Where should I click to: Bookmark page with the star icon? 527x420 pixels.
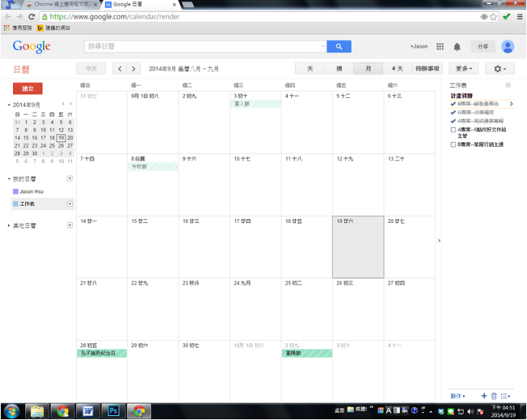(x=493, y=16)
